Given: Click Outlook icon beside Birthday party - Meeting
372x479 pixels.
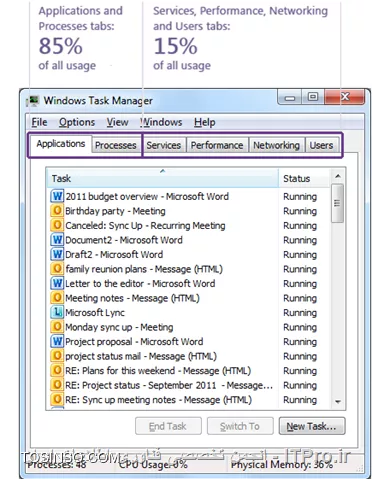Looking at the screenshot, I should click(57, 210).
